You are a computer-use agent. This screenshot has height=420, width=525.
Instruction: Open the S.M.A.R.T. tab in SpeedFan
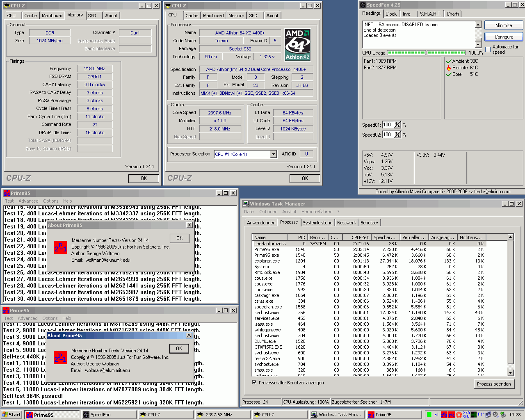431,14
